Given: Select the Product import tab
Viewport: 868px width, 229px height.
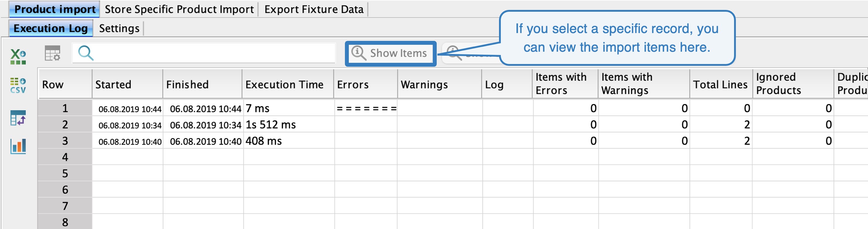Looking at the screenshot, I should [54, 9].
